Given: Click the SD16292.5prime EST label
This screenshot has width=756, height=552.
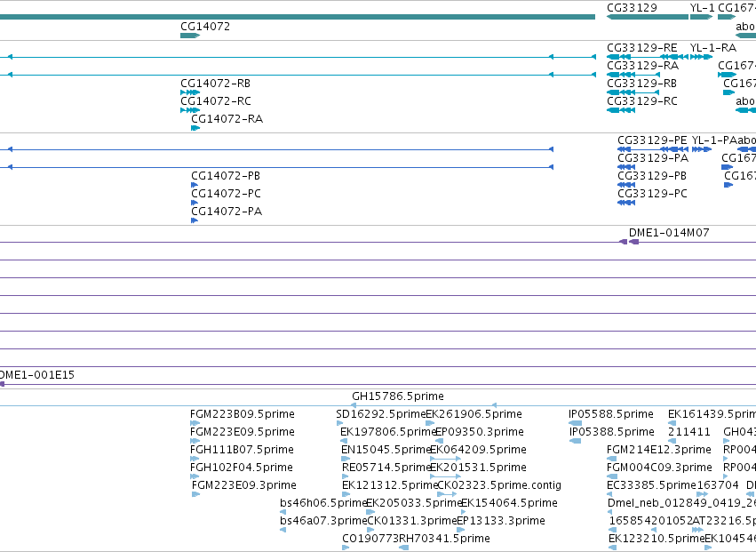Looking at the screenshot, I should (381, 414).
